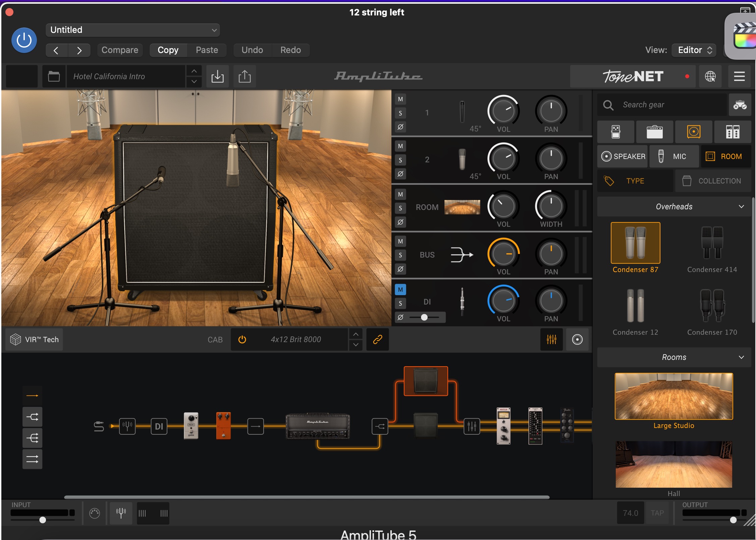Viewport: 756px width, 540px height.
Task: Click the mic 1 microphone icon
Action: click(462, 112)
